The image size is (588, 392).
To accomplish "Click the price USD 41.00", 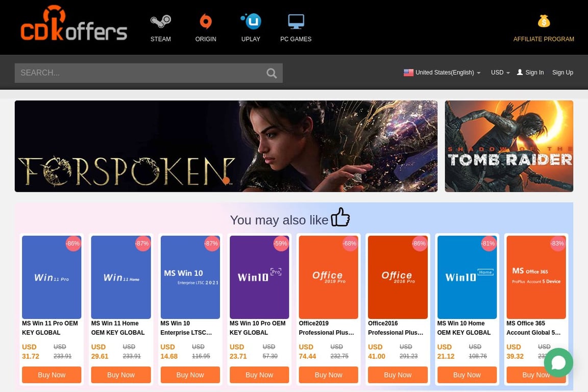I will (x=377, y=352).
